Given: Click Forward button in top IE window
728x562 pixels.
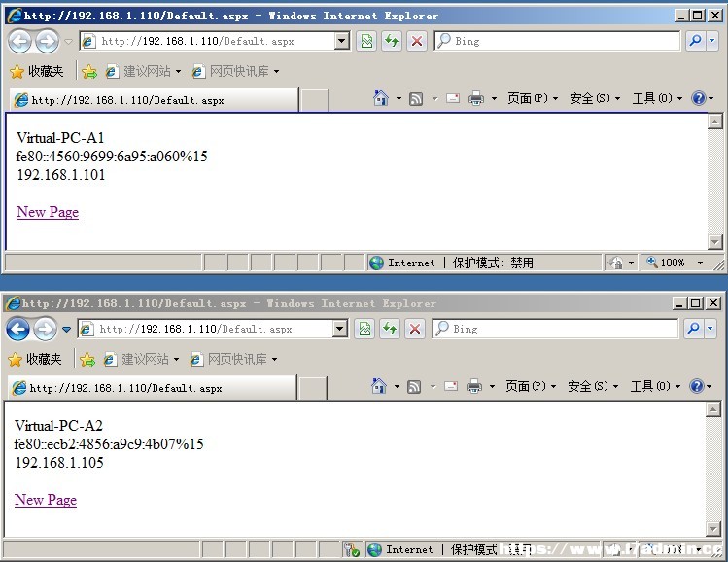Looking at the screenshot, I should coord(48,42).
